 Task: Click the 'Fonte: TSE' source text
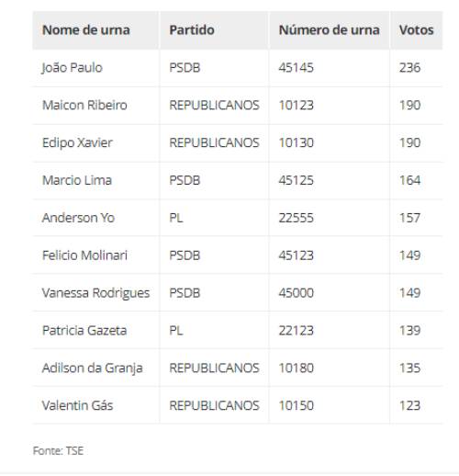click(58, 450)
